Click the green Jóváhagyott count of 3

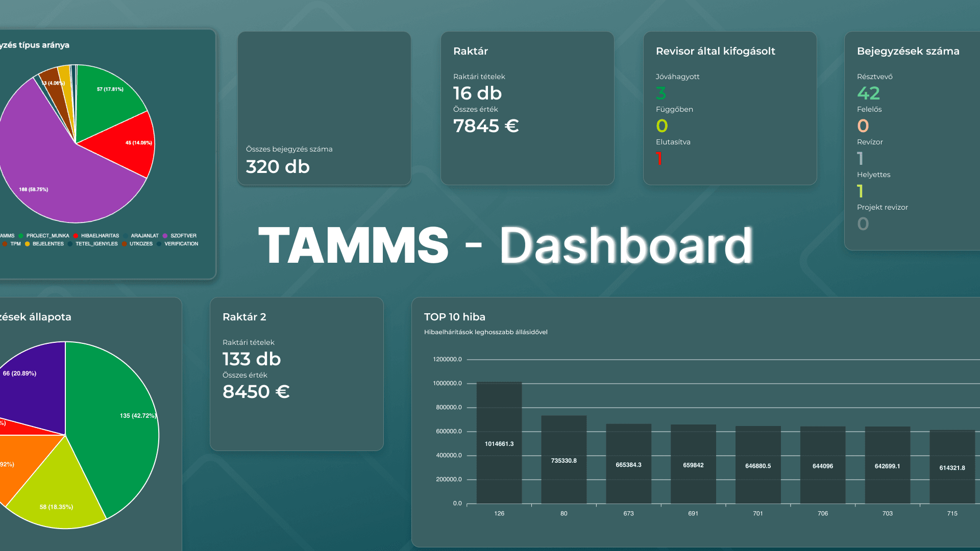coord(661,93)
